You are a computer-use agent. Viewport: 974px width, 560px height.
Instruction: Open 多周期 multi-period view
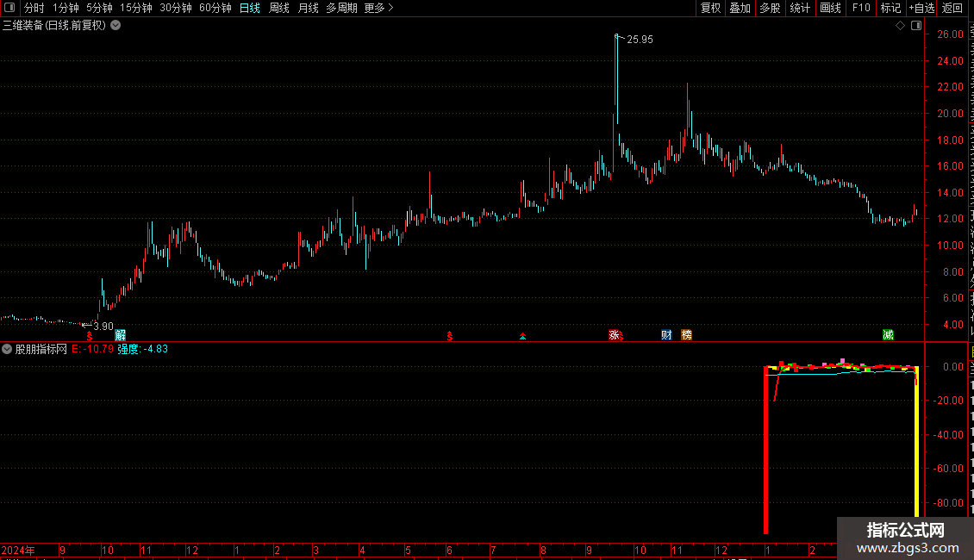pyautogui.click(x=341, y=8)
